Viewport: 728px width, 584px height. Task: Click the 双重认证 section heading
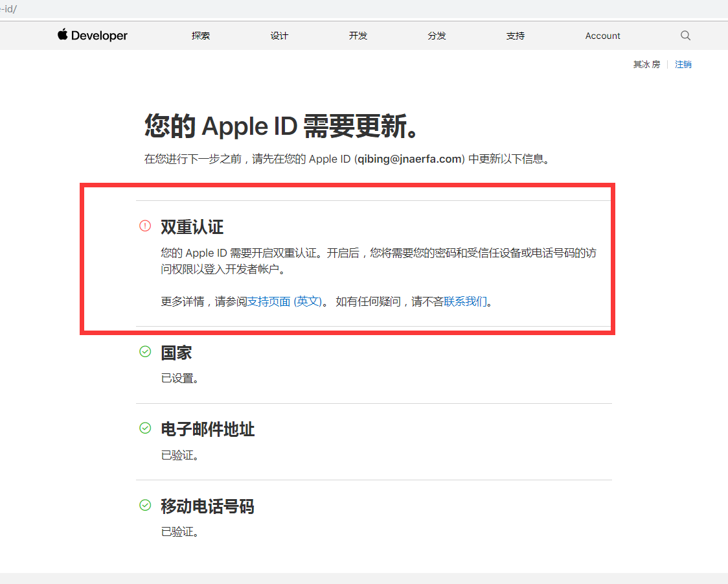(192, 227)
